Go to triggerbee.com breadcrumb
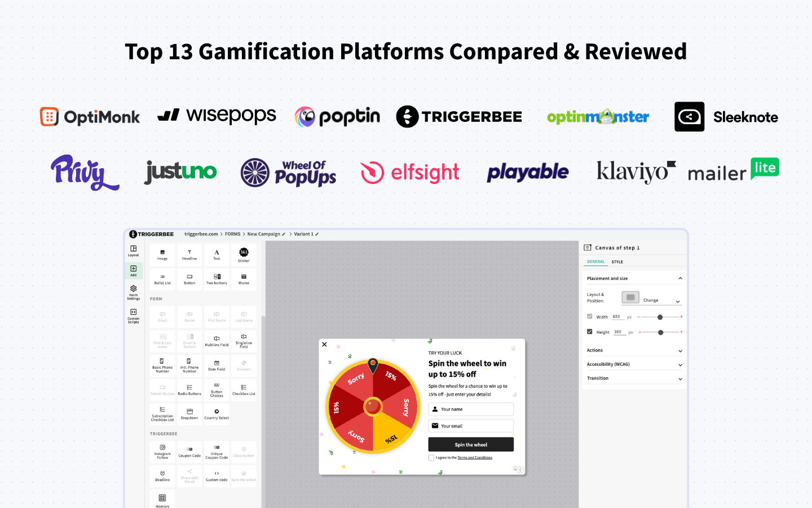The image size is (812, 508). pos(201,234)
